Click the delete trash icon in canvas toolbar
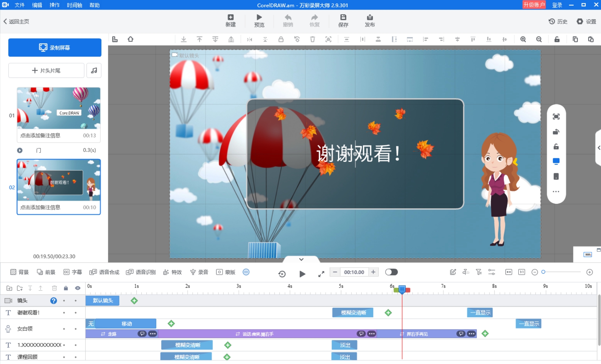 [x=313, y=39]
